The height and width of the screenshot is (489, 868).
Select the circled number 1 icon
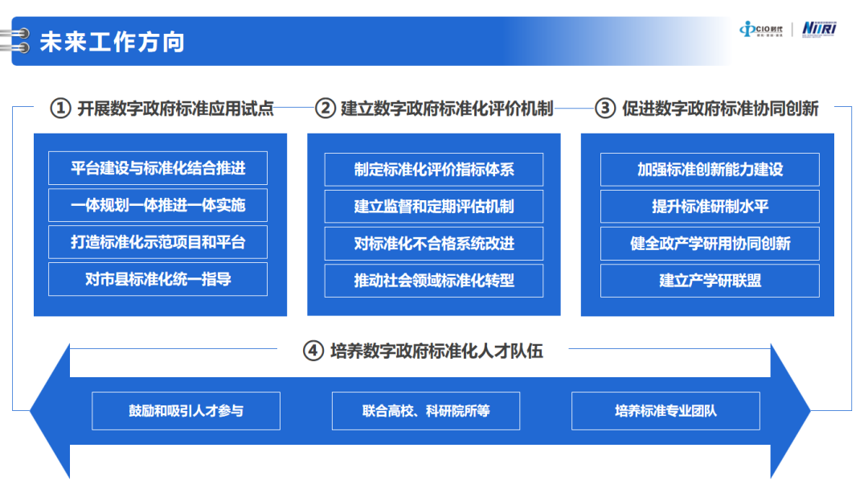point(60,109)
